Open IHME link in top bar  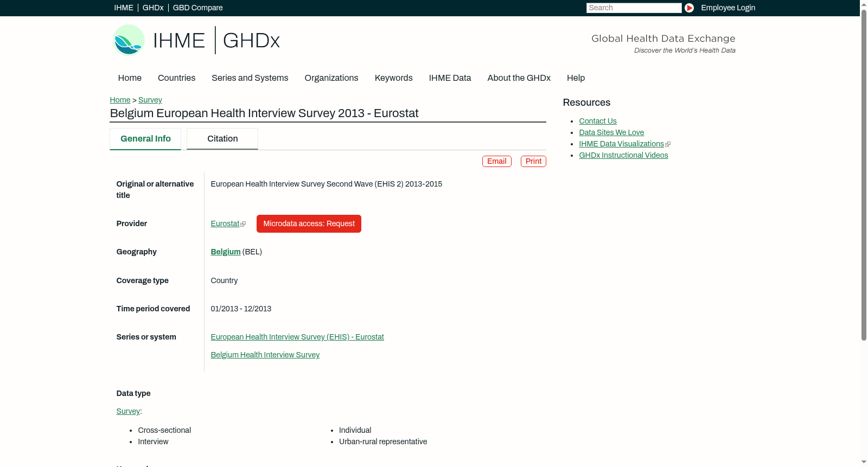tap(124, 8)
